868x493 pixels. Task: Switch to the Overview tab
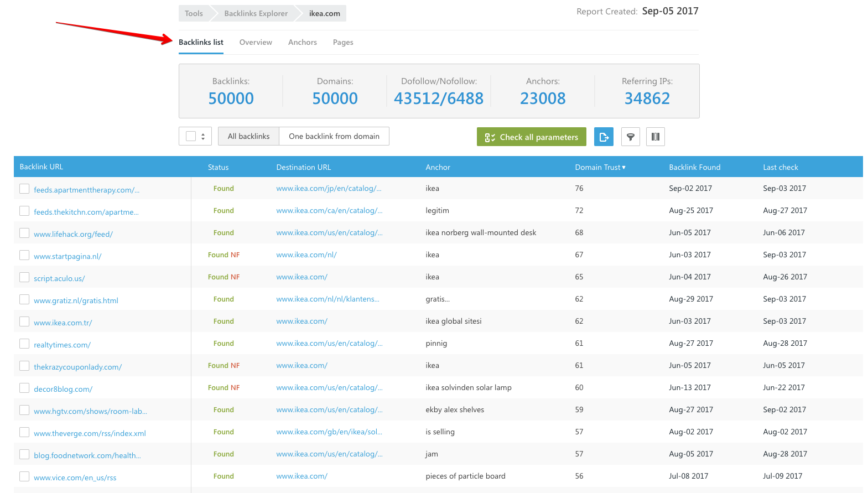pyautogui.click(x=256, y=42)
